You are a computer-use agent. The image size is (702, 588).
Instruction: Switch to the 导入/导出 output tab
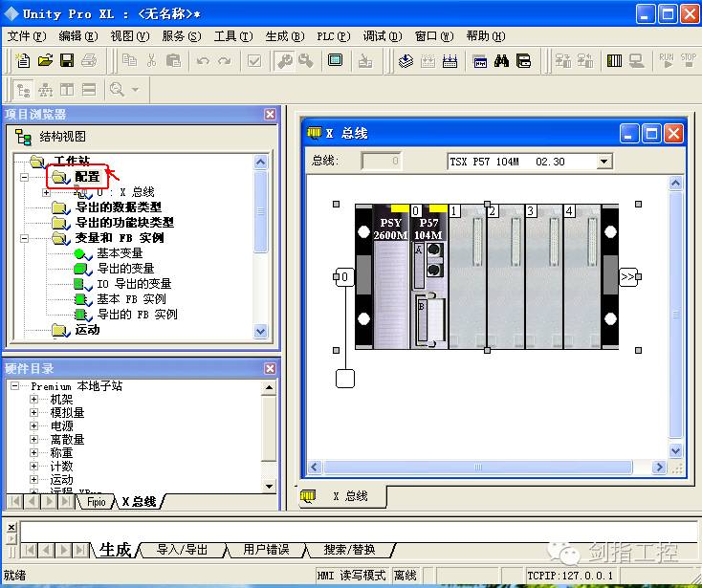click(183, 550)
